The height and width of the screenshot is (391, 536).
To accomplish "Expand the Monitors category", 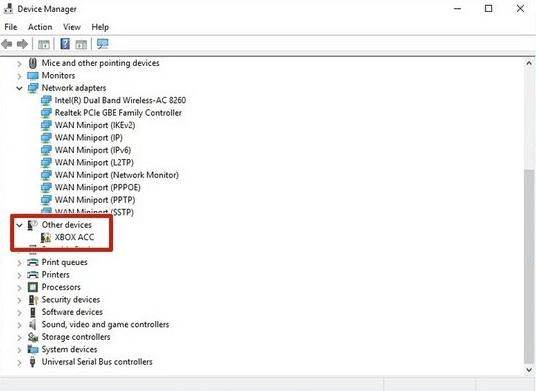I will click(x=19, y=76).
